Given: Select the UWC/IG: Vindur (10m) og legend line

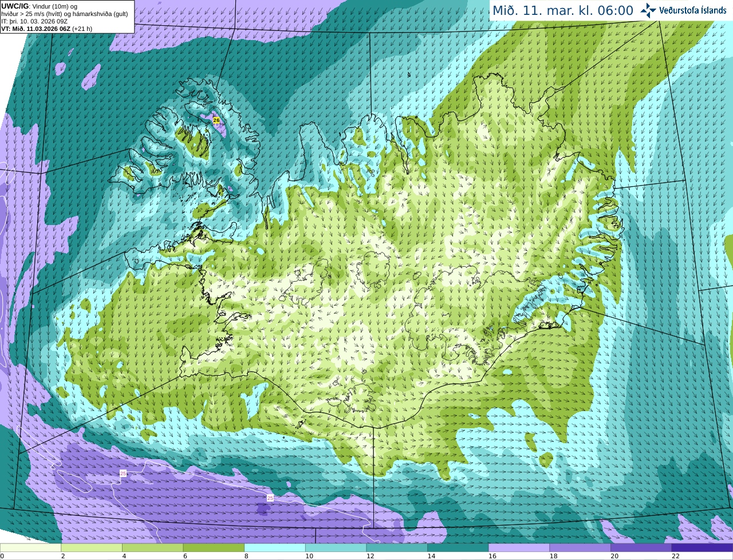Looking at the screenshot, I should (39, 6).
